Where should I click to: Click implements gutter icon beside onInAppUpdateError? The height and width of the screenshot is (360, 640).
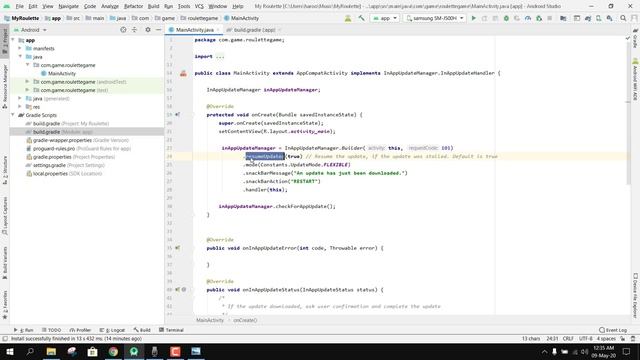178,248
